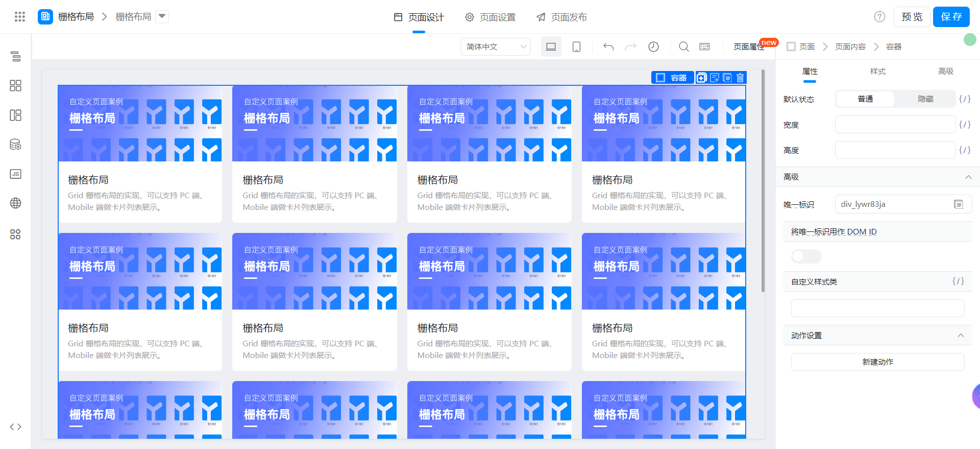Image resolution: width=980 pixels, height=449 pixels.
Task: Click the 新建动作 button
Action: (878, 362)
